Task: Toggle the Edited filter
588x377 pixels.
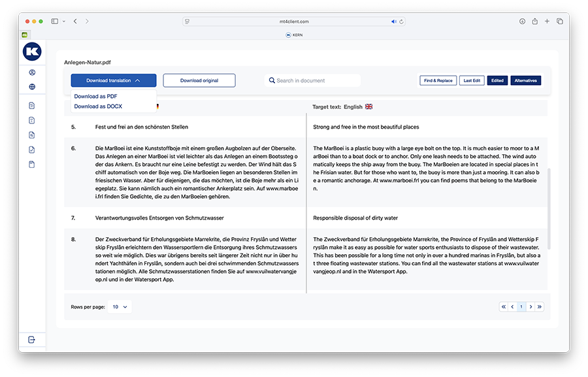Action: coord(497,80)
